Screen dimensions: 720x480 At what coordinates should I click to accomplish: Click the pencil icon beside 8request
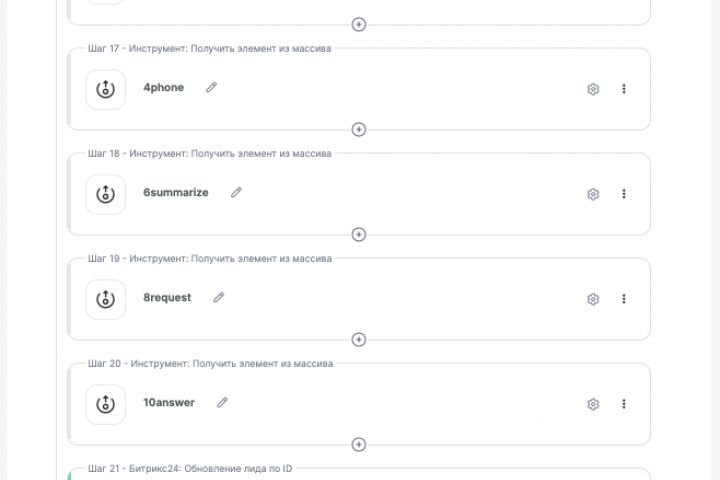click(x=218, y=297)
